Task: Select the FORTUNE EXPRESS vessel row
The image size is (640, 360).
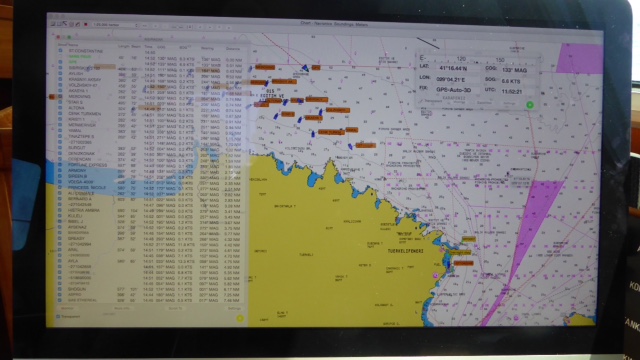Action: coord(151,165)
